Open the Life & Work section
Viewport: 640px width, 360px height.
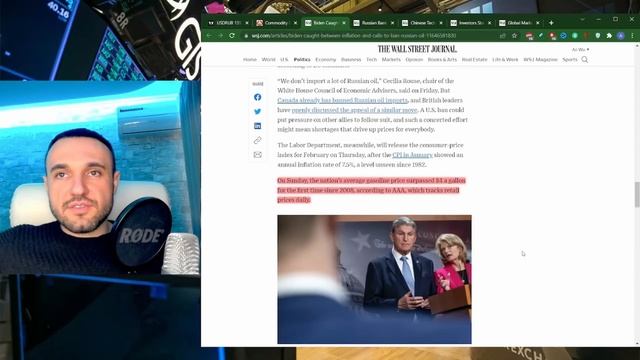[x=505, y=60]
